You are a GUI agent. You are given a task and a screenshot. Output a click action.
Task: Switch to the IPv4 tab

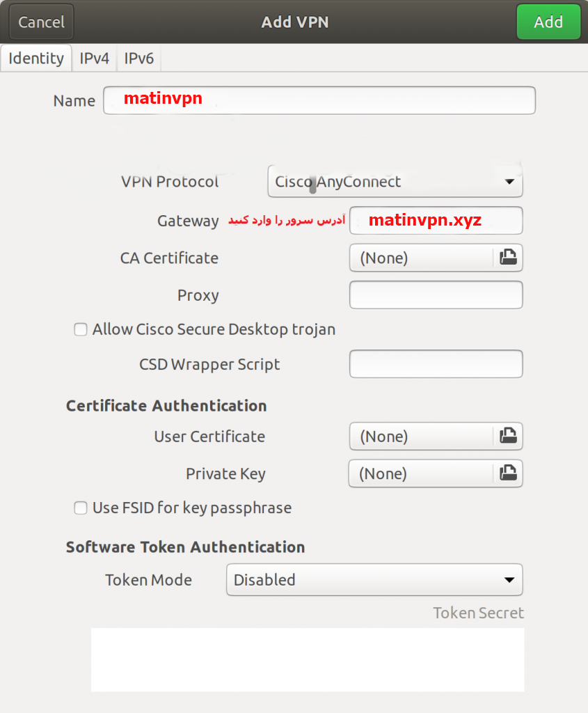pyautogui.click(x=95, y=58)
